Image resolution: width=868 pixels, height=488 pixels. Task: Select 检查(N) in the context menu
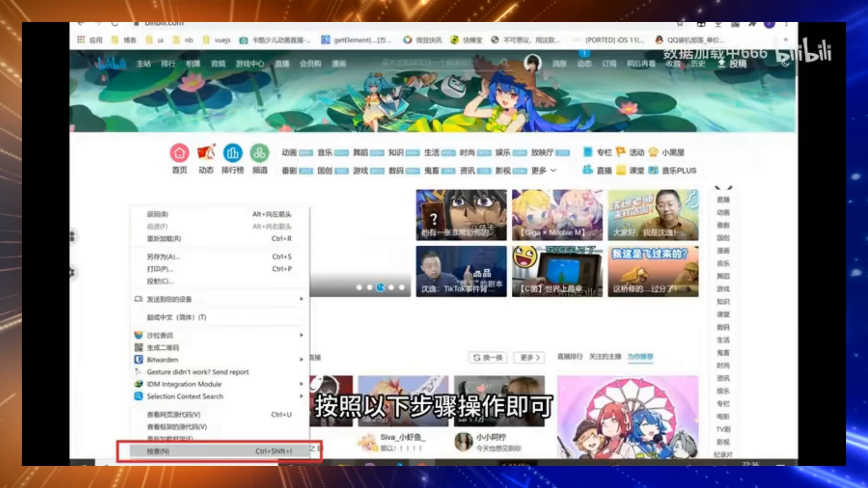[220, 451]
